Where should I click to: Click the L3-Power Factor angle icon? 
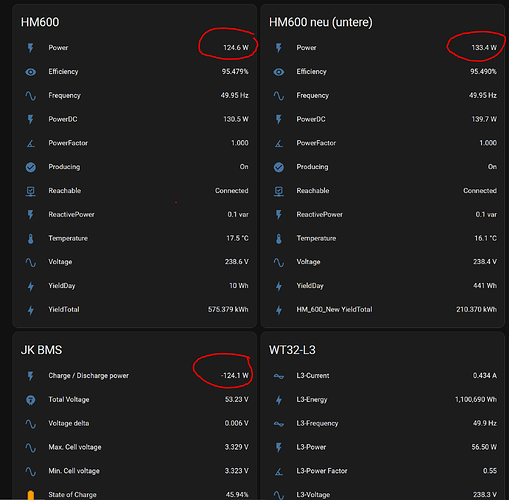279,471
